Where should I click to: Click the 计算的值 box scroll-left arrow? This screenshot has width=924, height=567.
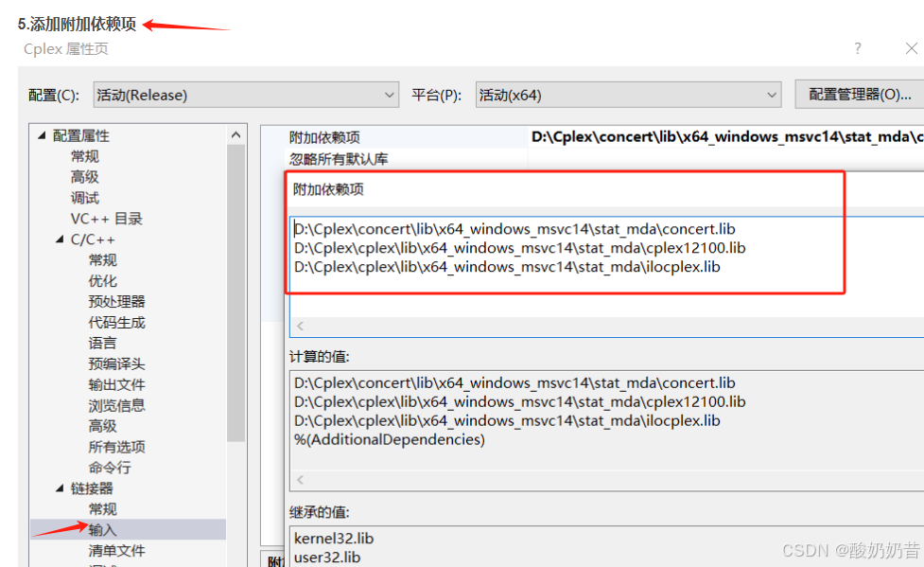click(301, 480)
